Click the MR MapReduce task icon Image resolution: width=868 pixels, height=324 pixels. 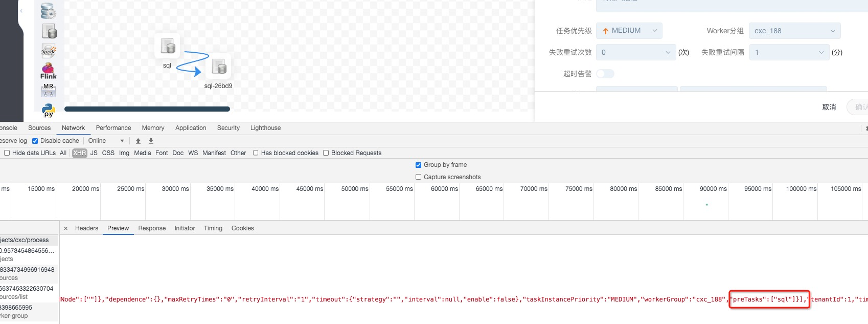(49, 91)
